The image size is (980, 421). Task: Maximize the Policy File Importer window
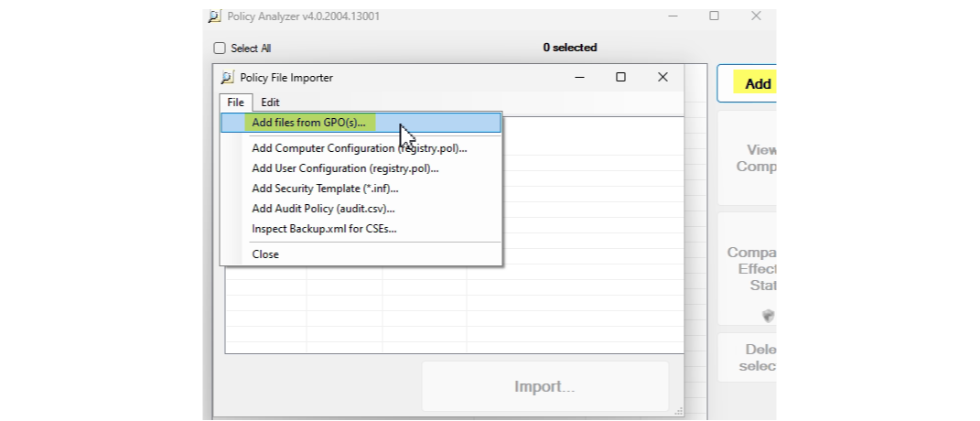click(x=620, y=77)
